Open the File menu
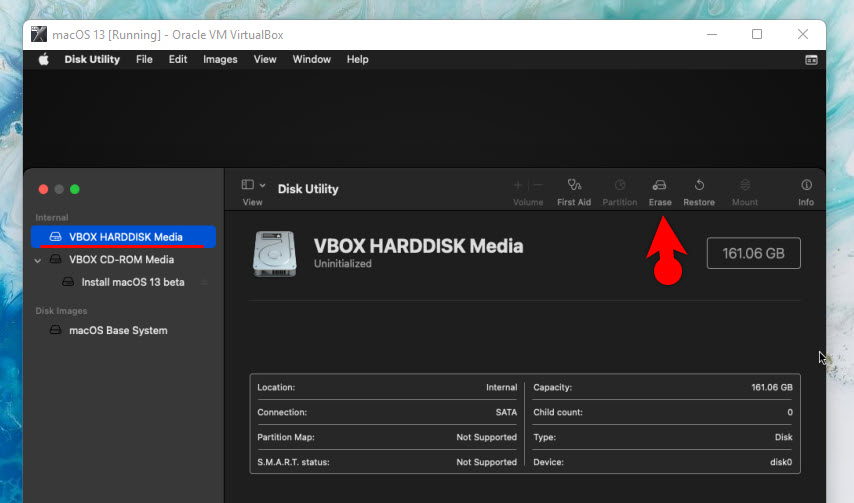 coord(144,59)
